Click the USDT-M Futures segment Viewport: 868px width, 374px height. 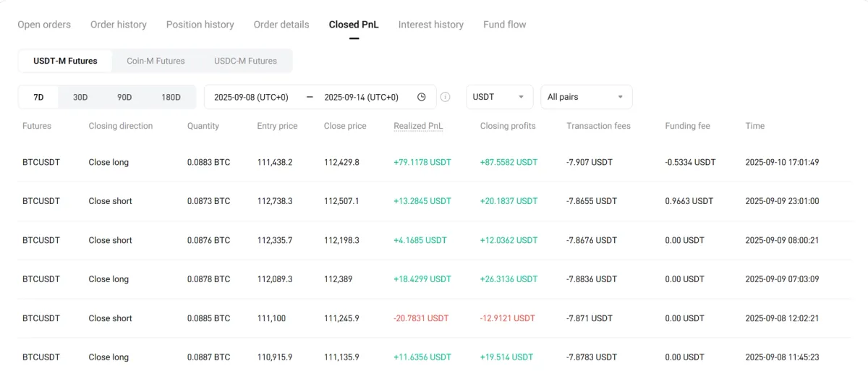[x=65, y=61]
